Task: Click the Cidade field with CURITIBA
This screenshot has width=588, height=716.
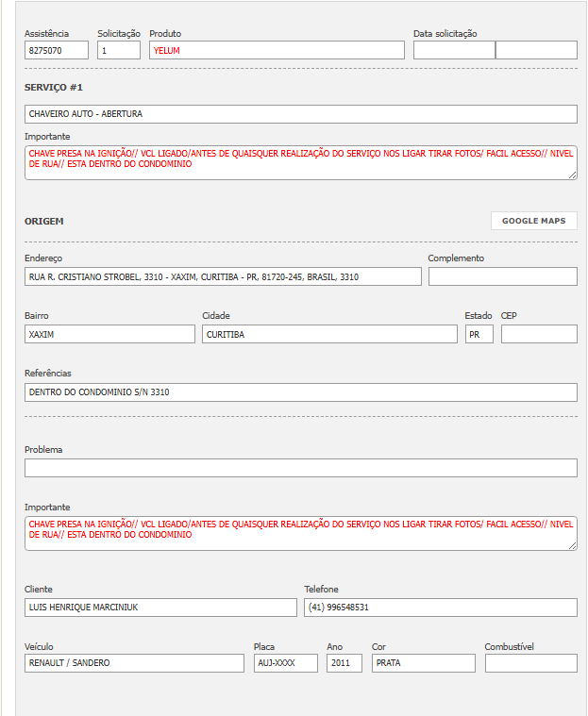Action: [x=329, y=334]
